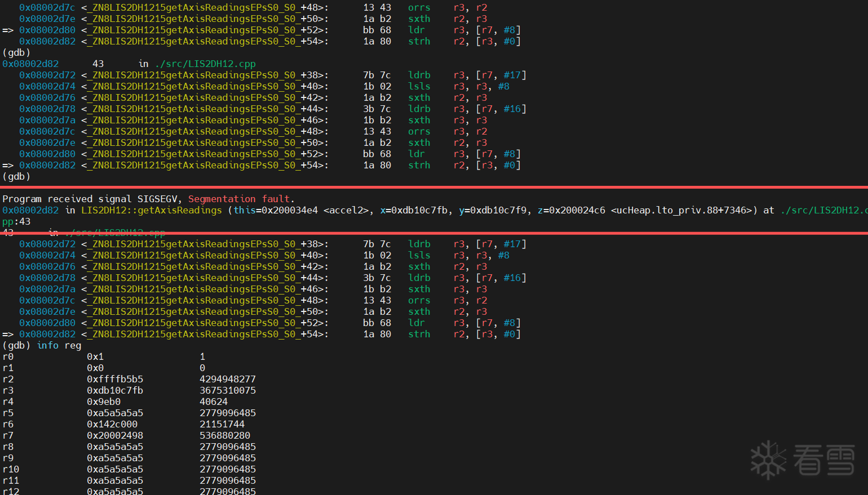Click the r4 register name

point(8,402)
